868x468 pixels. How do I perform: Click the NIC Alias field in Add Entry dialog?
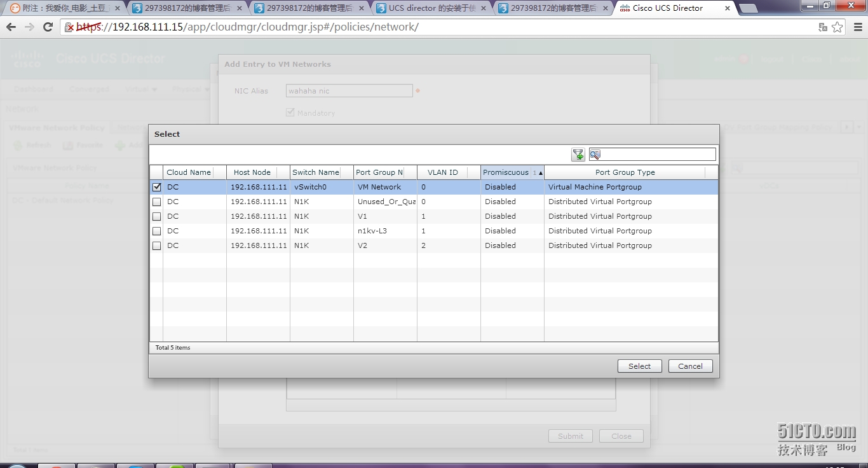pos(349,91)
